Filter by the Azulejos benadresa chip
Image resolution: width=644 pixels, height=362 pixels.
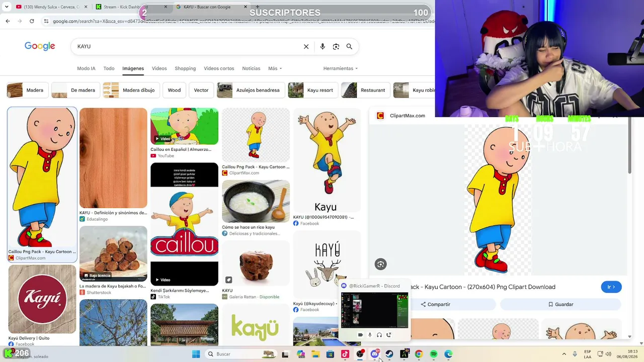[x=251, y=90]
